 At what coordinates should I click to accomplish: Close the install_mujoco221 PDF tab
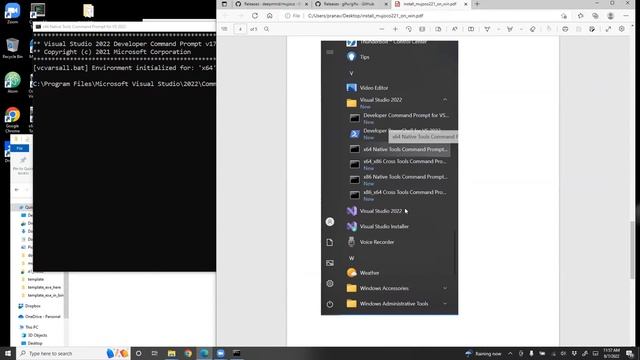[x=466, y=4]
